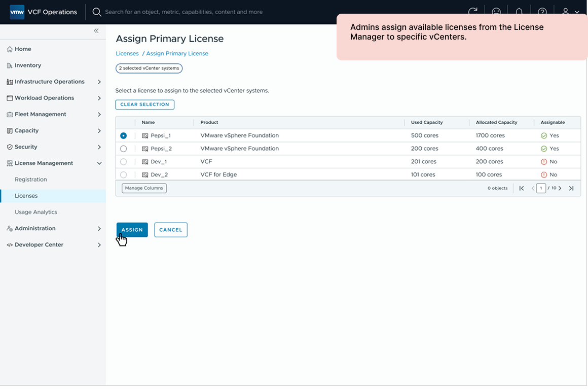Click green check icon in Pepsi_2 row
The image size is (588, 390).
tap(544, 149)
